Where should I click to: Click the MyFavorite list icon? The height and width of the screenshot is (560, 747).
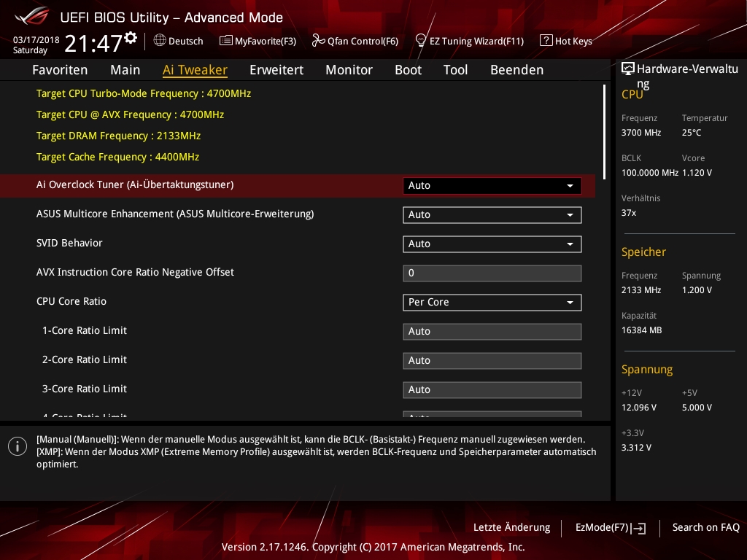click(226, 41)
